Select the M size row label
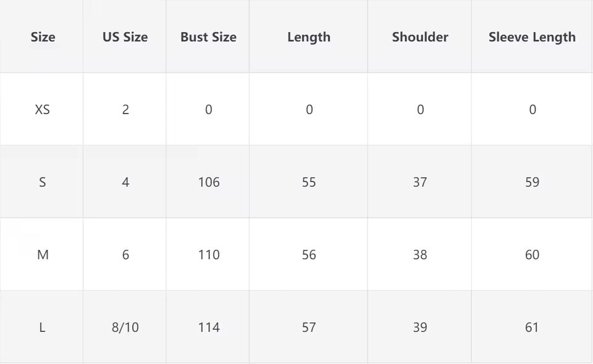 43,255
